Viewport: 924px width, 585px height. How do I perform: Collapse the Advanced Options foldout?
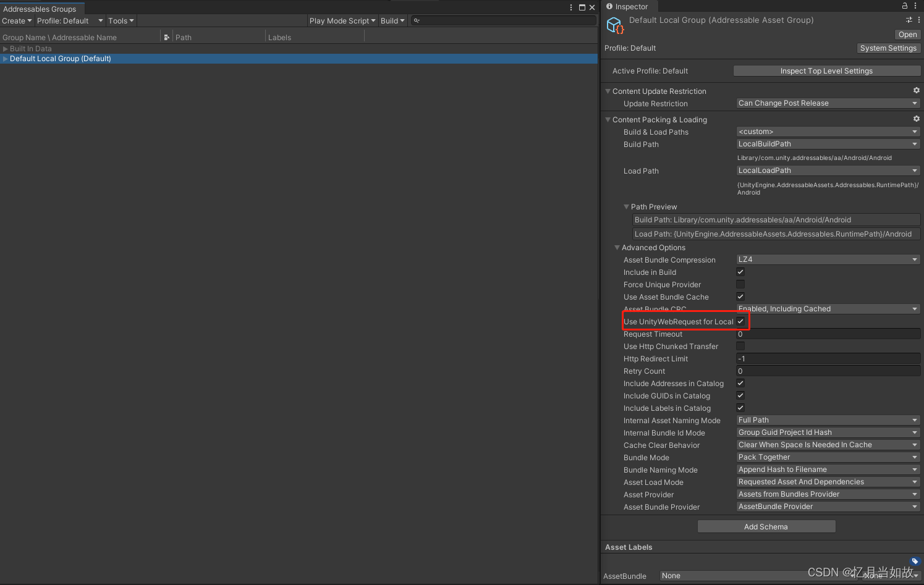coord(617,247)
